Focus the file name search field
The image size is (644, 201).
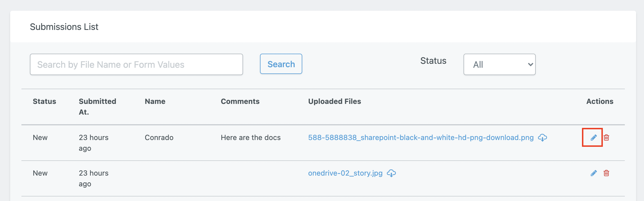click(x=136, y=64)
